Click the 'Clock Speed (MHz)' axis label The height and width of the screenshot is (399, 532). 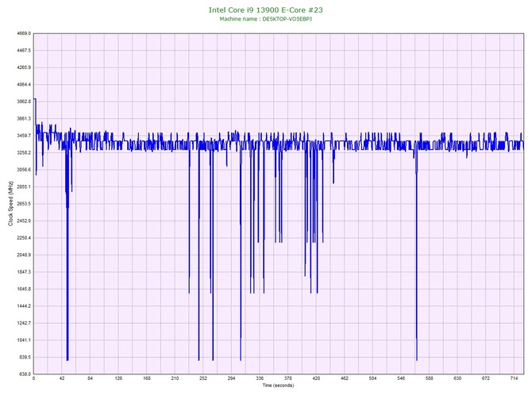(x=10, y=203)
